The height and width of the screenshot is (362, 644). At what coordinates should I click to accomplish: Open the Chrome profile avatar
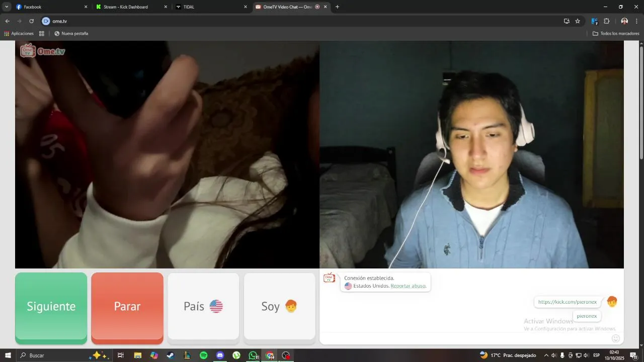pos(624,21)
